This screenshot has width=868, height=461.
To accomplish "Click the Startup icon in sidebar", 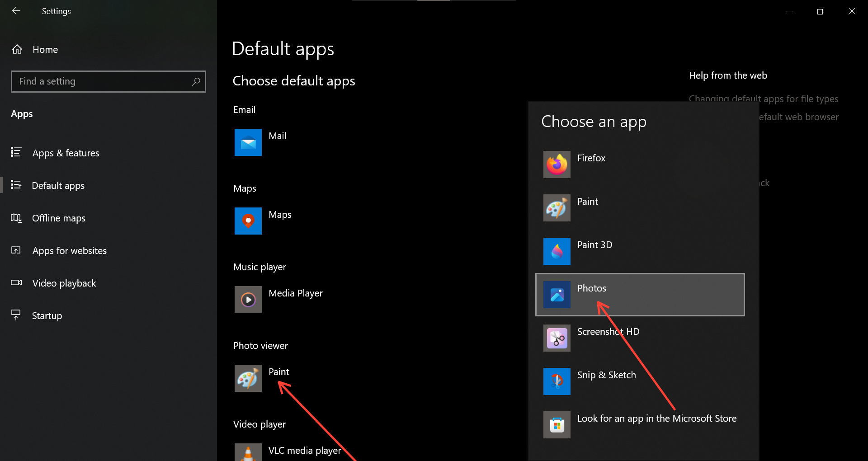I will (16, 315).
